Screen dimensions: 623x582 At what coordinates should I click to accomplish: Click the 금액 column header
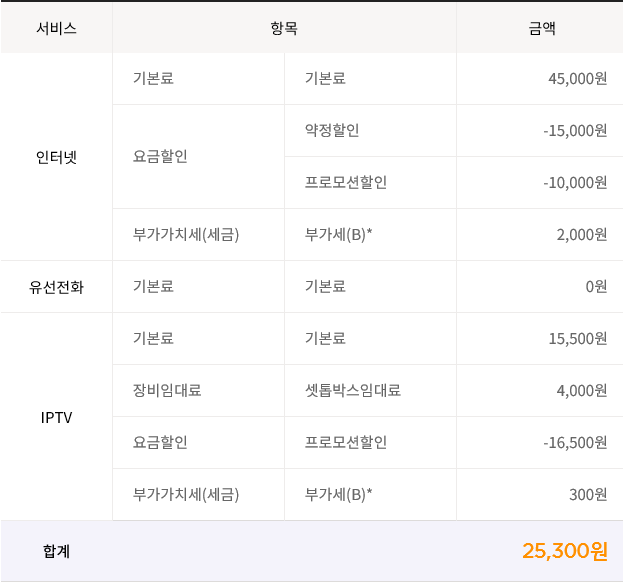pos(541,28)
